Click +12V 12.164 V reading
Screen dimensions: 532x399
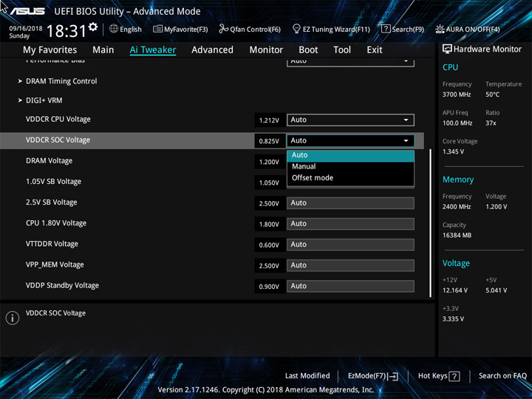tap(455, 290)
